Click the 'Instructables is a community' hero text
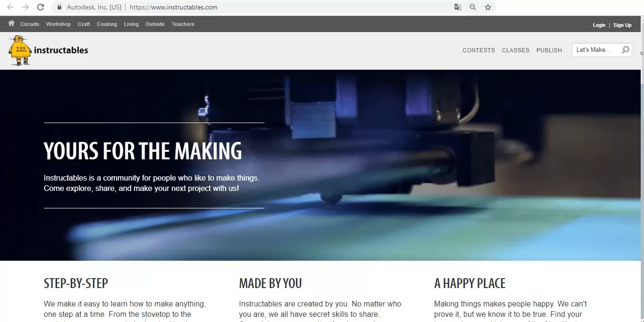Screen dimensions: 644x322 coord(152,183)
